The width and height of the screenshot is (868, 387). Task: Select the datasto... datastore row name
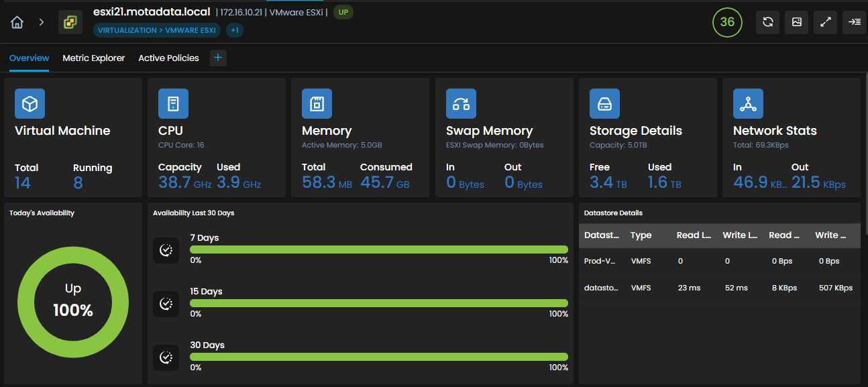point(601,288)
